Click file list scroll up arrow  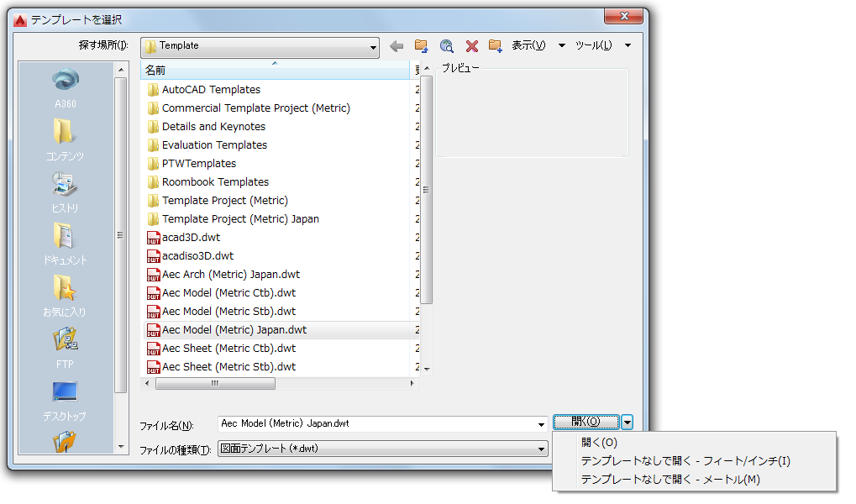(x=427, y=69)
